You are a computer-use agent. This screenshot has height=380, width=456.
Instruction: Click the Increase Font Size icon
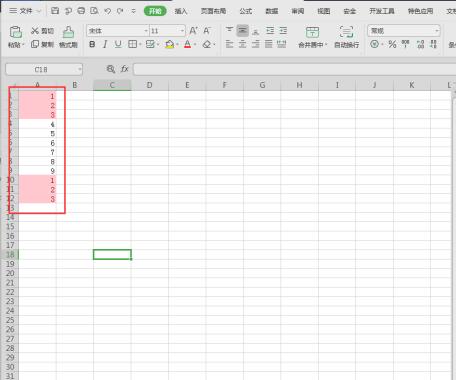[193, 31]
